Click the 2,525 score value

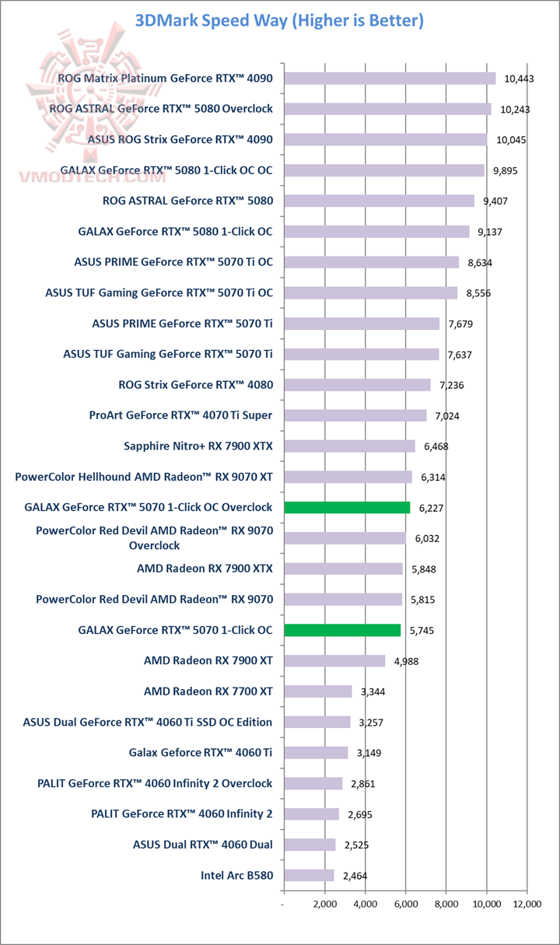[x=357, y=845]
